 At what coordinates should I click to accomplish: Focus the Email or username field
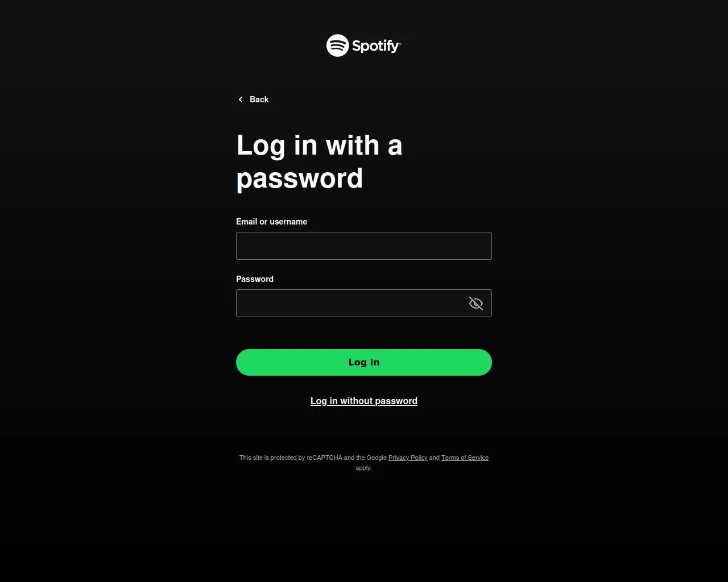tap(364, 246)
